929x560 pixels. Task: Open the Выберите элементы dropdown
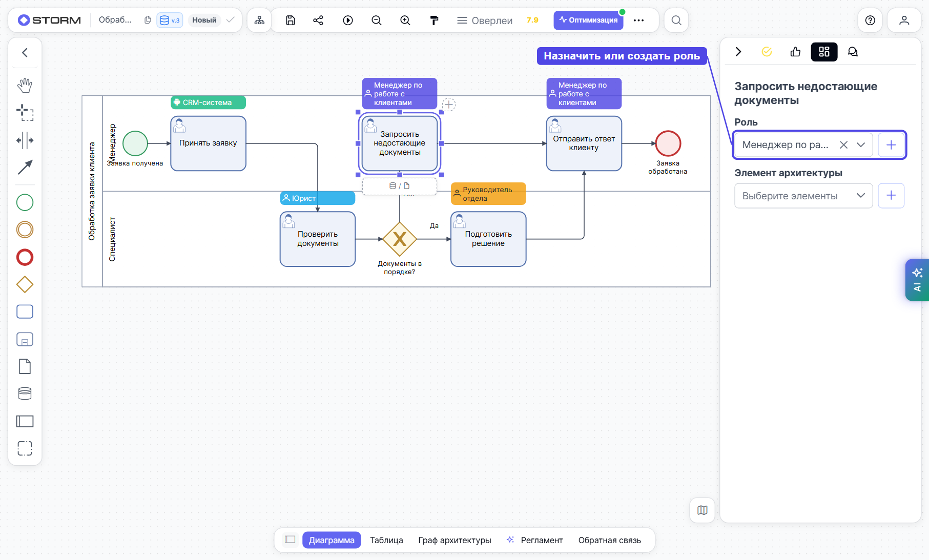[x=803, y=196]
